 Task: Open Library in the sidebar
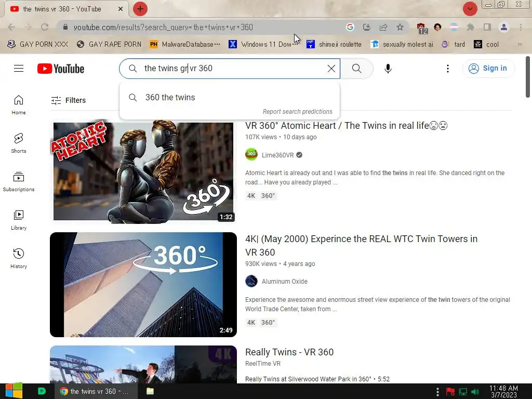19,220
